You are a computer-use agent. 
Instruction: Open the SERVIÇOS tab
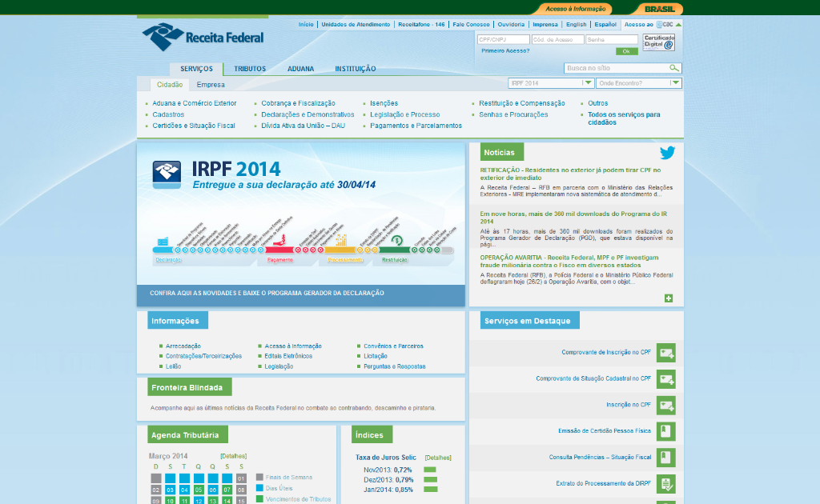[197, 69]
